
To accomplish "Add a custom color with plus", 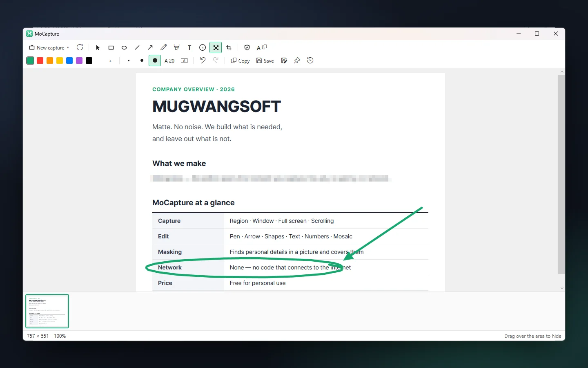I will click(110, 61).
